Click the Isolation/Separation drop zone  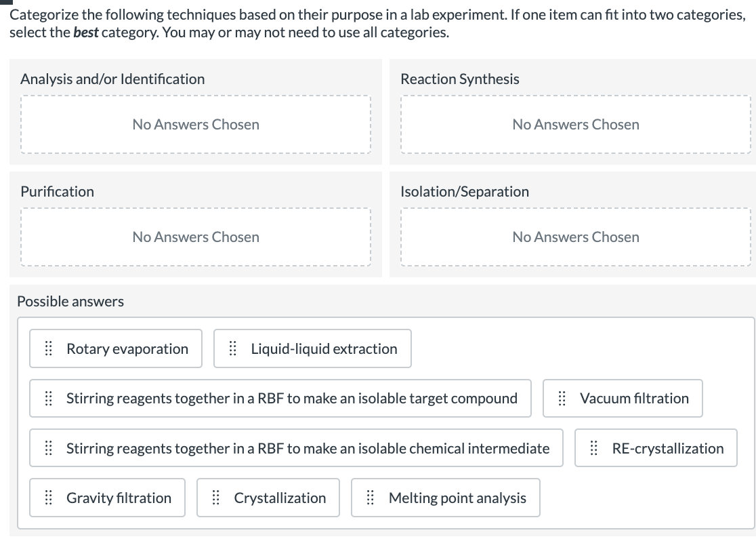tap(576, 237)
